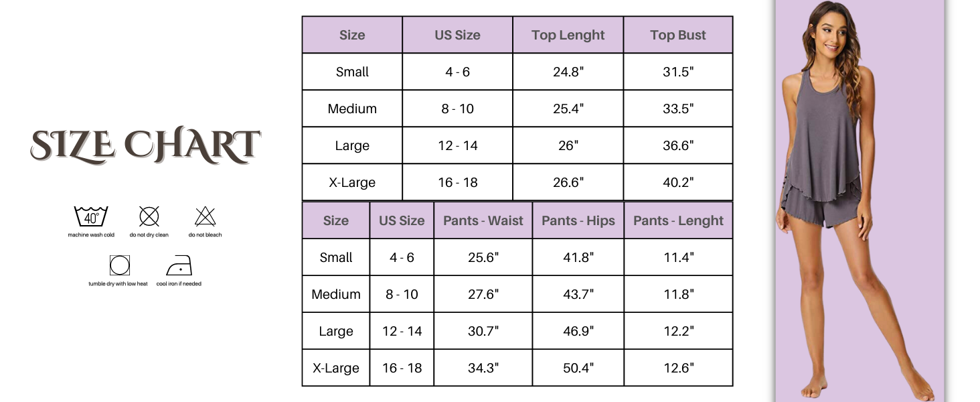Click the Large pants waist value 30.7"
980x402 pixels.
pos(483,331)
